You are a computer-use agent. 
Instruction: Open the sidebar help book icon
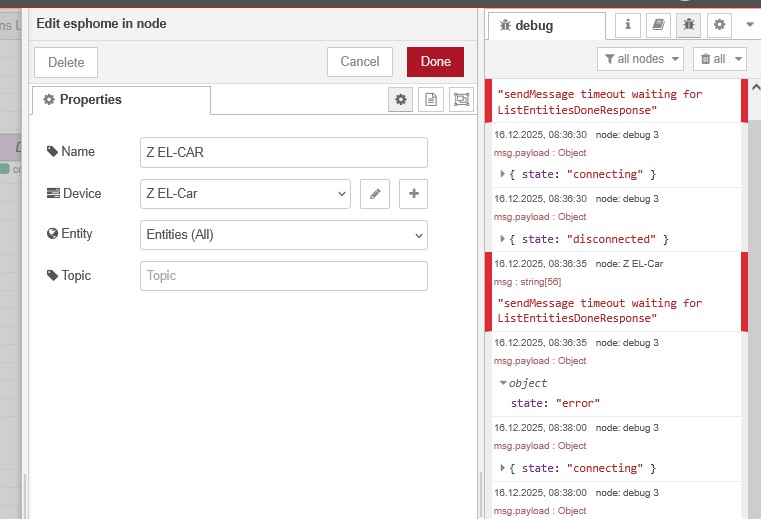click(657, 25)
